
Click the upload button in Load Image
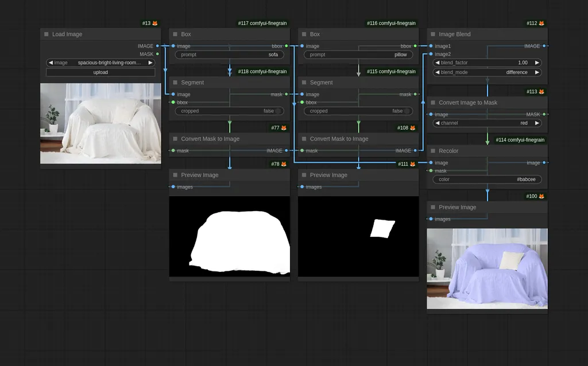pyautogui.click(x=100, y=72)
